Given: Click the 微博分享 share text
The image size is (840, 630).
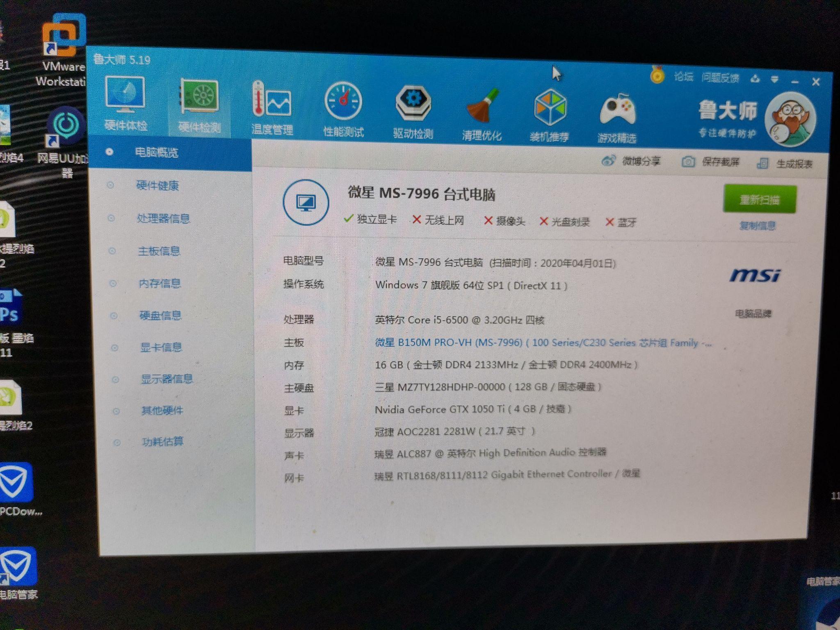Looking at the screenshot, I should click(x=641, y=161).
